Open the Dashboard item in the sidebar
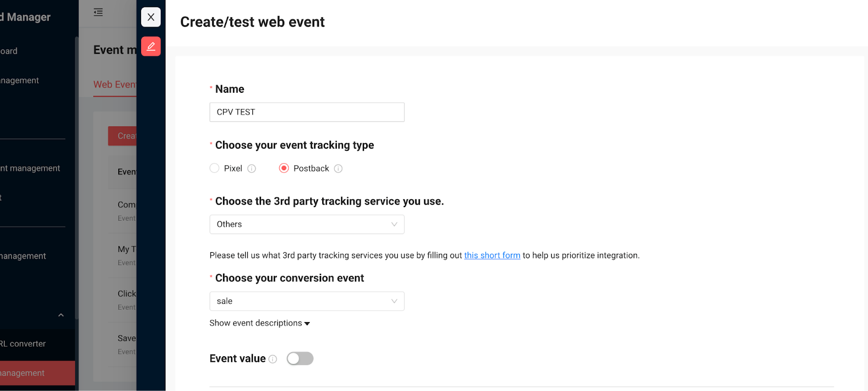Image resolution: width=868 pixels, height=391 pixels. 9,51
